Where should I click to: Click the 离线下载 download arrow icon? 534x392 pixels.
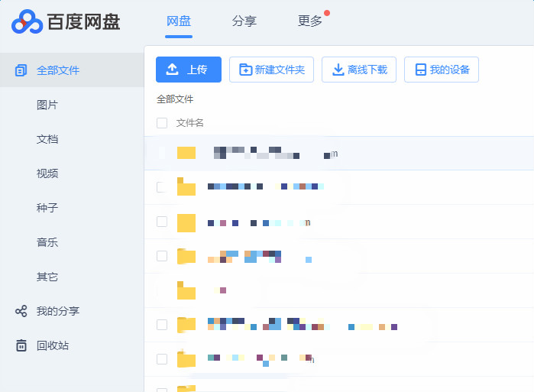pos(338,70)
